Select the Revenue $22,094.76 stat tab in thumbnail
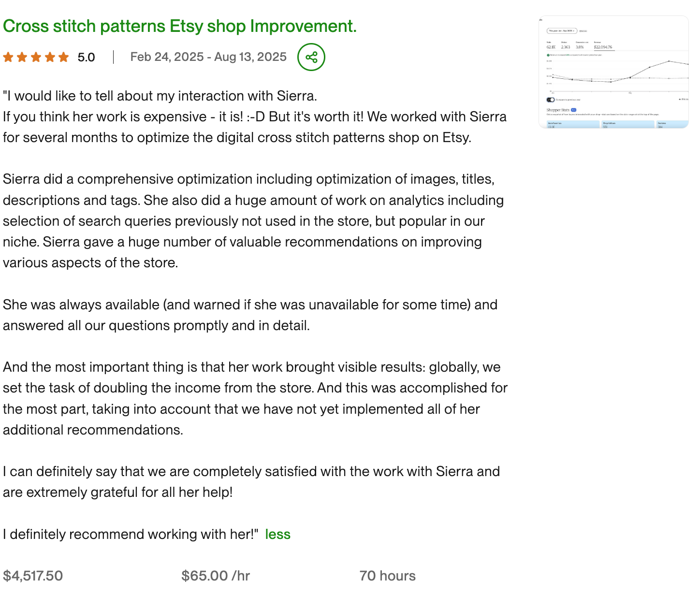 [x=603, y=46]
